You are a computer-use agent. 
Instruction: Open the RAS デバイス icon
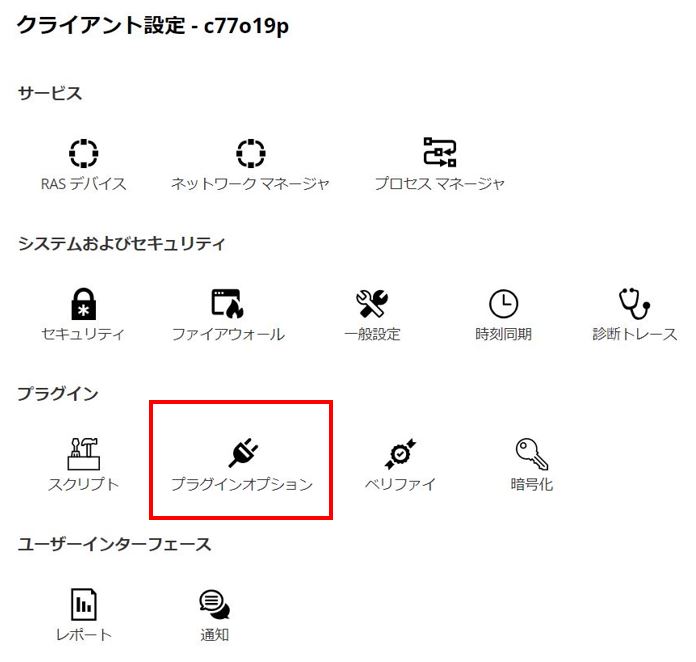coord(83,154)
